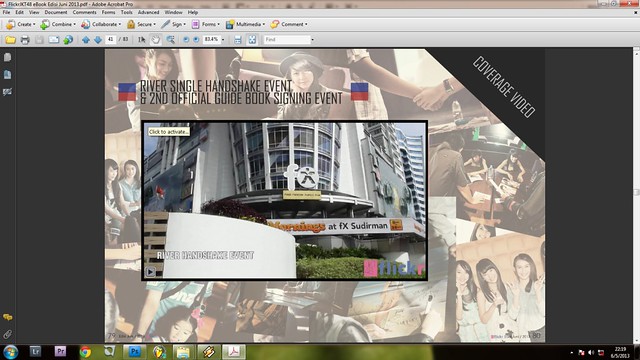Show hidden tray icons arrow
Image resolution: width=640 pixels, height=360 pixels.
click(x=571, y=352)
